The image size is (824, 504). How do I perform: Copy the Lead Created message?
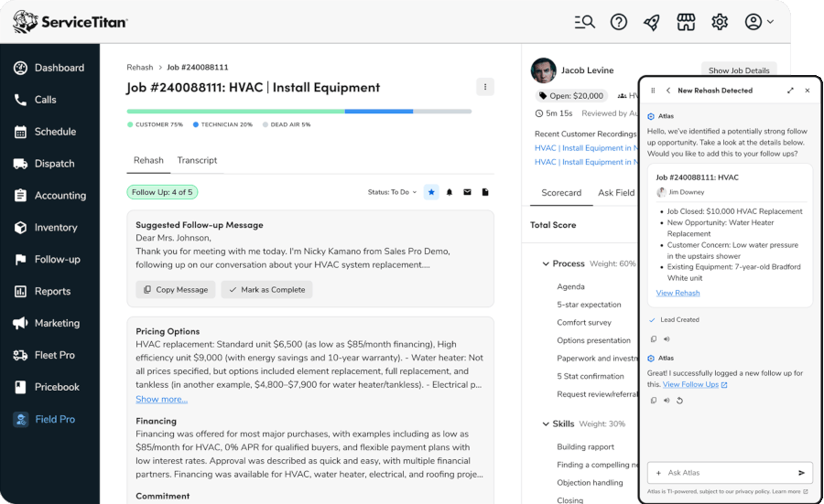point(653,339)
